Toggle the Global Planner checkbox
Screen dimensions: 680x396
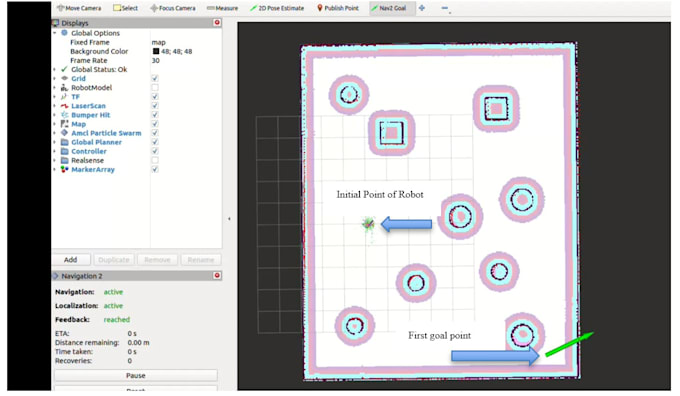155,142
